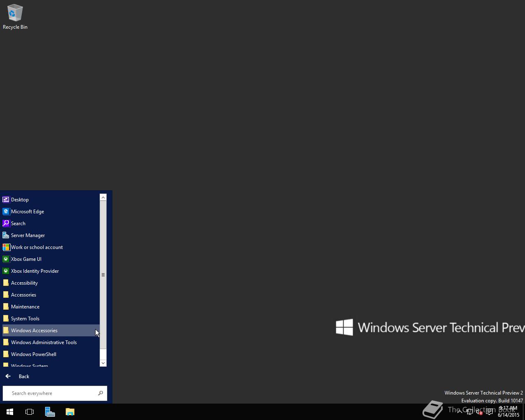Open the Action Center notifications icon
Screen dimensions: 525x420
click(x=489, y=412)
